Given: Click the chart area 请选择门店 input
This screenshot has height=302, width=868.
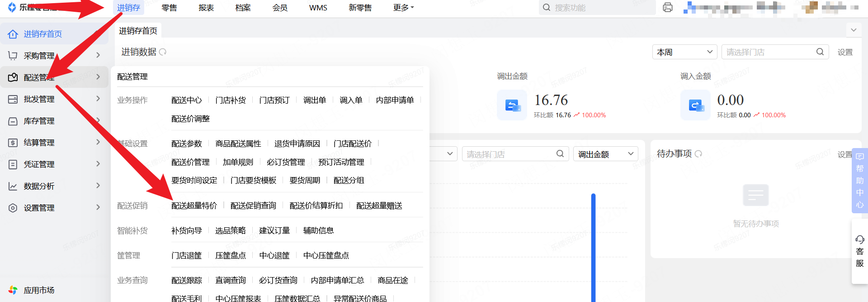Looking at the screenshot, I should point(515,154).
